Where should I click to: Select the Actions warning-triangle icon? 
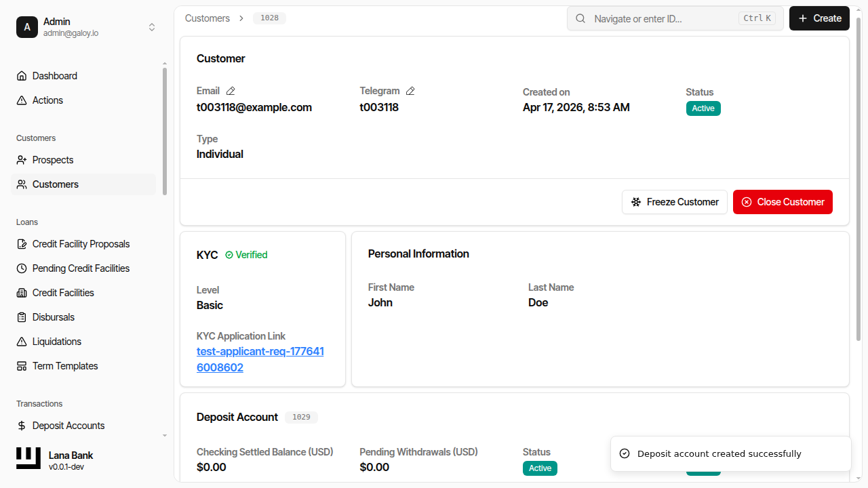[x=21, y=100]
